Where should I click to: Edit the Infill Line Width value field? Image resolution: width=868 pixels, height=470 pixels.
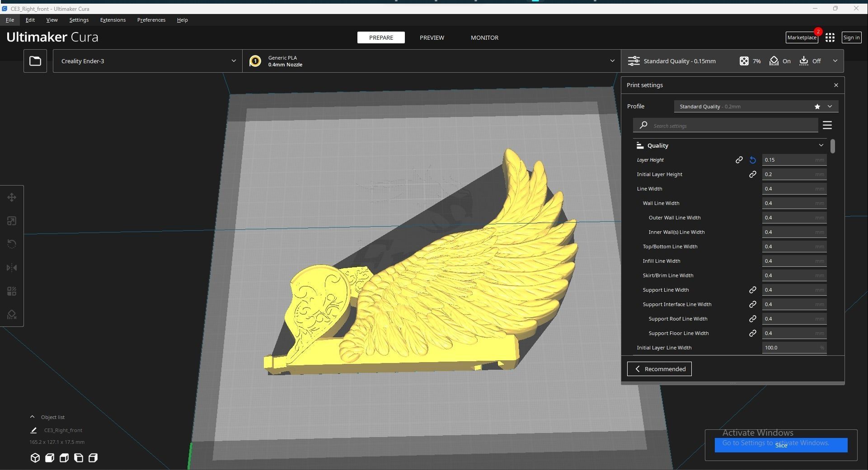tap(794, 261)
